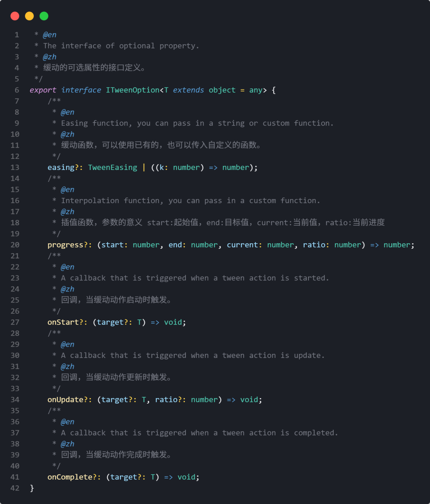
Task: Click the 'current:' parameter on line 20
Action: click(x=244, y=245)
